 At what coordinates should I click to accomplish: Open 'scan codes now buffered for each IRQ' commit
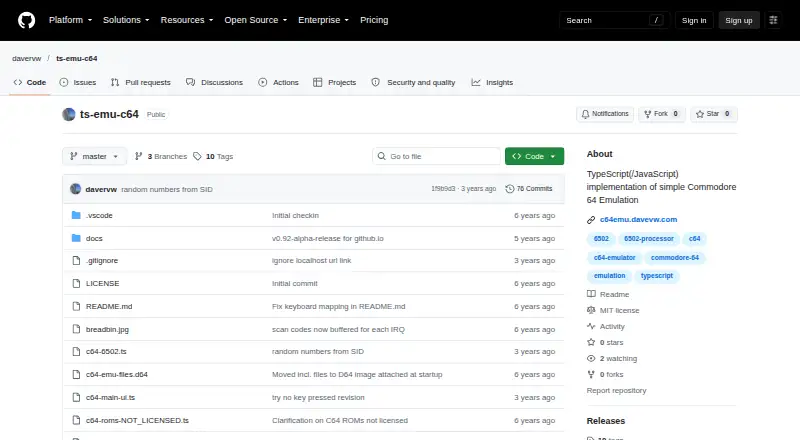338,329
